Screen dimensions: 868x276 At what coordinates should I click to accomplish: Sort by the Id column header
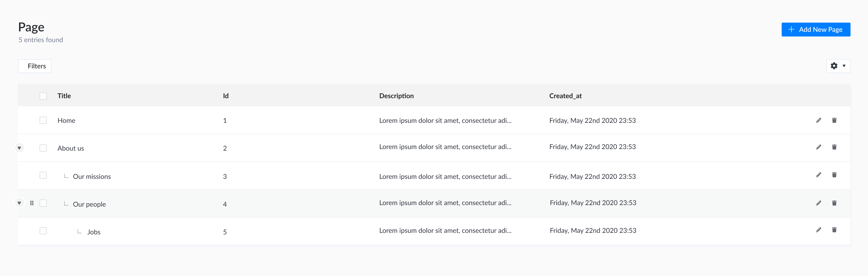(x=225, y=96)
